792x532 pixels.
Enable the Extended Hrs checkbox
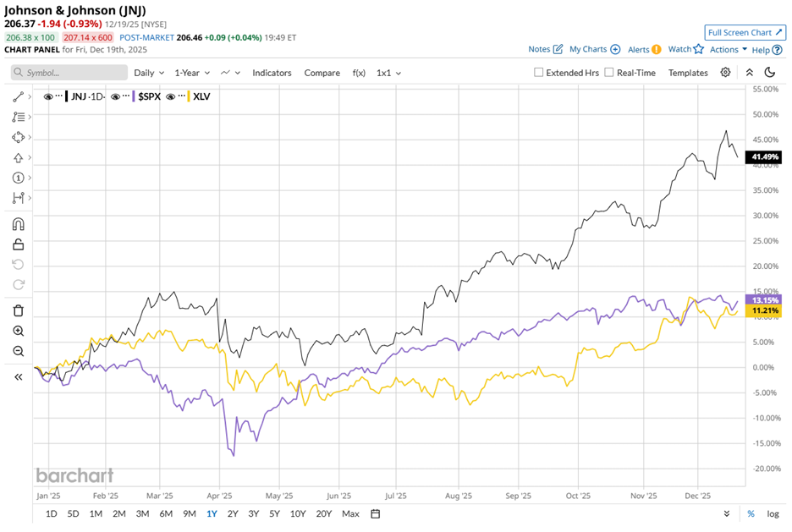pyautogui.click(x=539, y=73)
